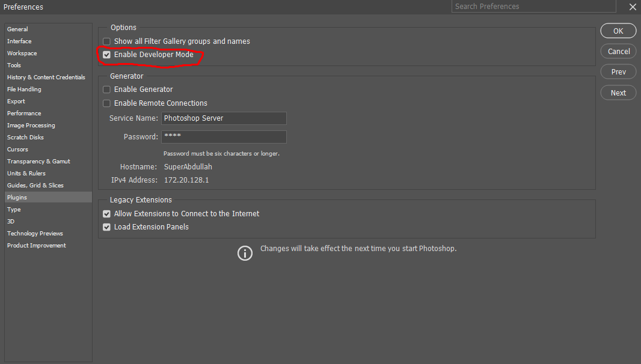Open the General preferences page
The height and width of the screenshot is (364, 641).
(17, 29)
